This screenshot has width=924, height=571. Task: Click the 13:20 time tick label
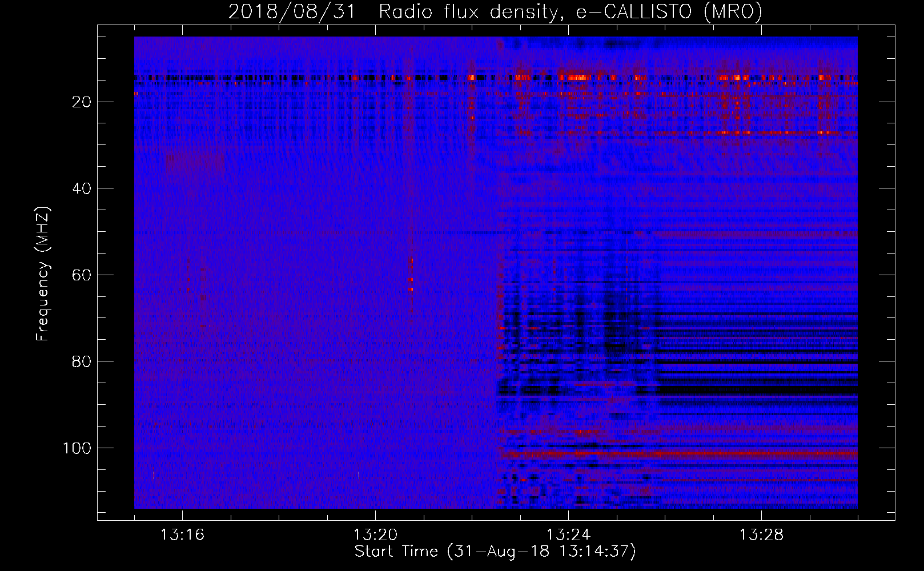[x=375, y=535]
